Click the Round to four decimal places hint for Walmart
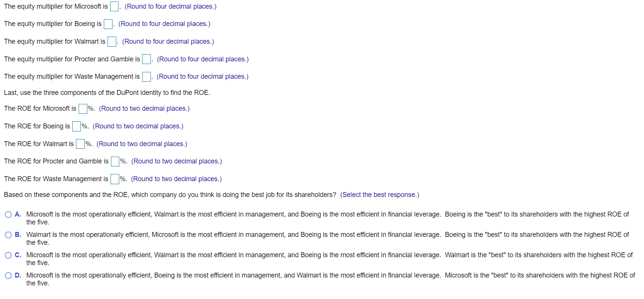Image resolution: width=644 pixels, height=299 pixels. 168,41
